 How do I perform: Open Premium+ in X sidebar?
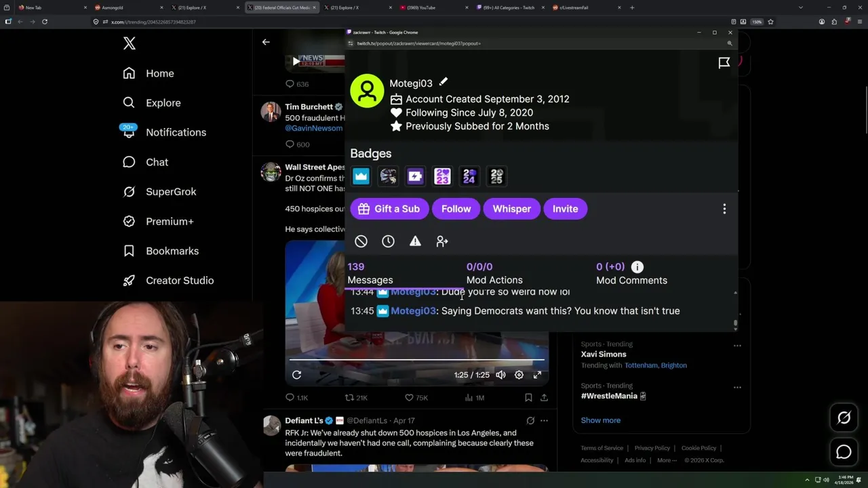tap(158, 221)
